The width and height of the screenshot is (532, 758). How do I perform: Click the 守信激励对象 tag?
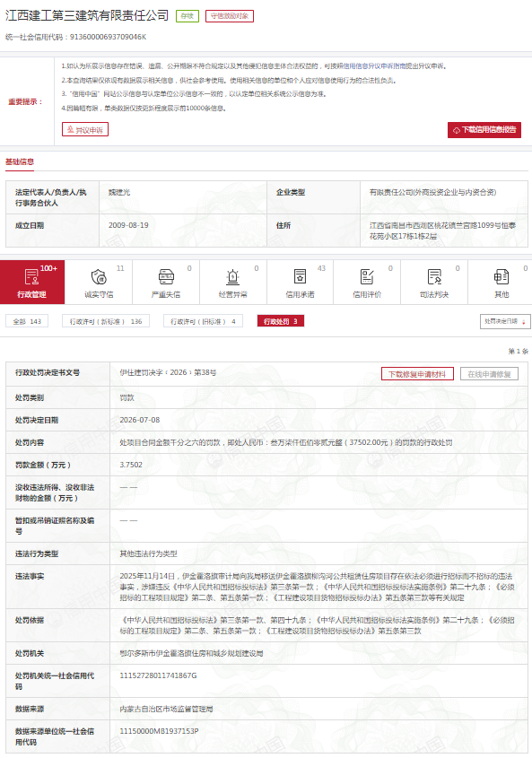[x=230, y=16]
